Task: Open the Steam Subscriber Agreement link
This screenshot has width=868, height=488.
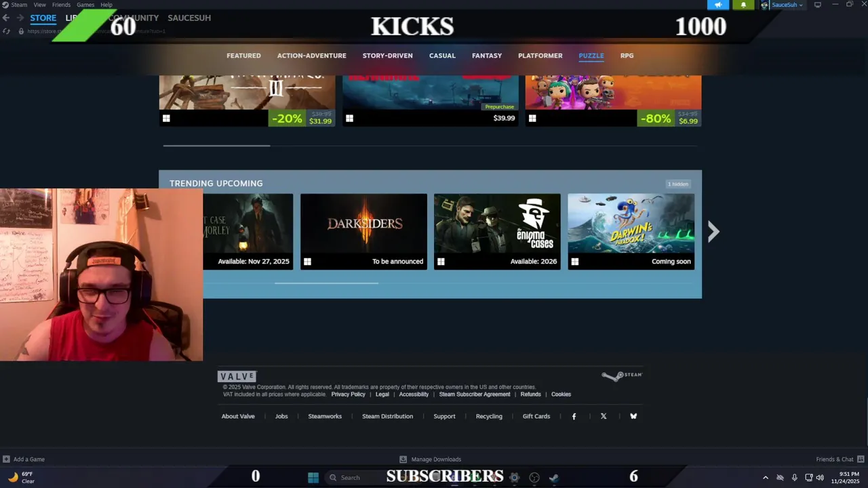Action: (475, 394)
